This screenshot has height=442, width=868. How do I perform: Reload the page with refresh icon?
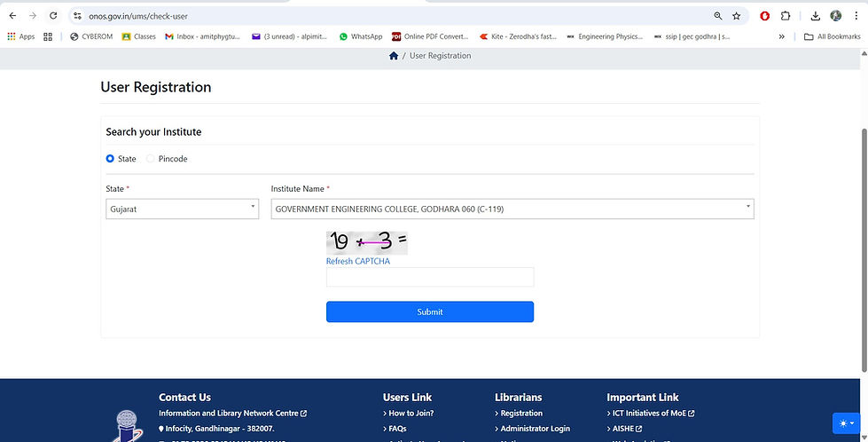pos(53,16)
